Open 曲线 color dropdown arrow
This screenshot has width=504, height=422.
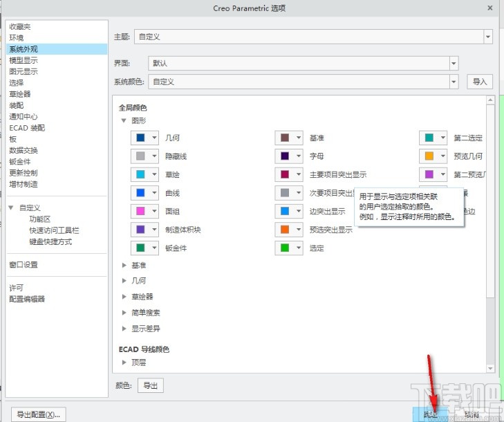click(154, 192)
